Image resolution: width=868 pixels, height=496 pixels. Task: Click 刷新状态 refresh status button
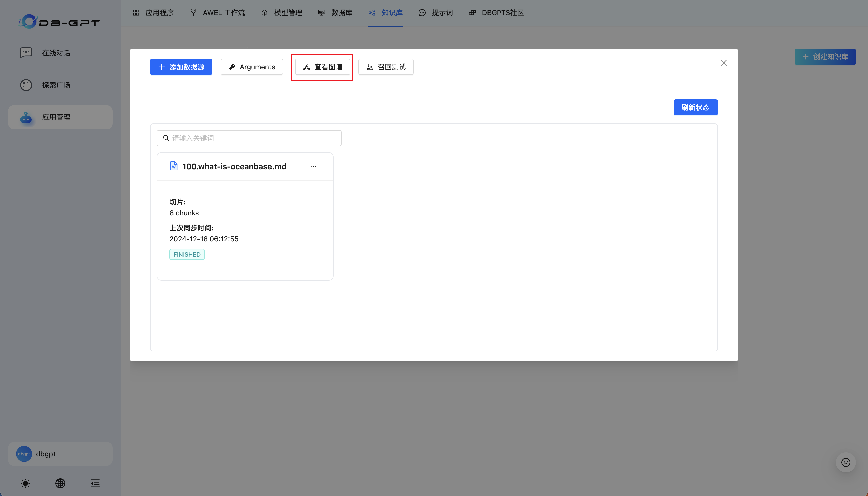[x=695, y=107]
